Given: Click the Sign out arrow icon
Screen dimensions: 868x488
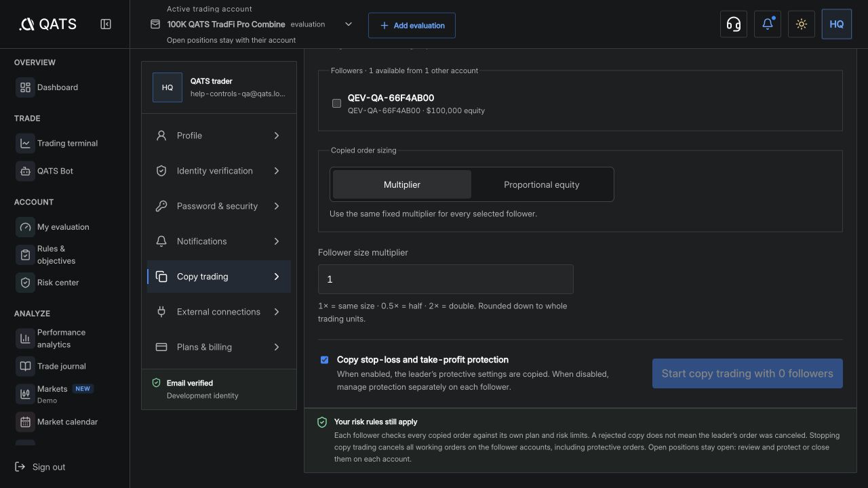Looking at the screenshot, I should (20, 467).
